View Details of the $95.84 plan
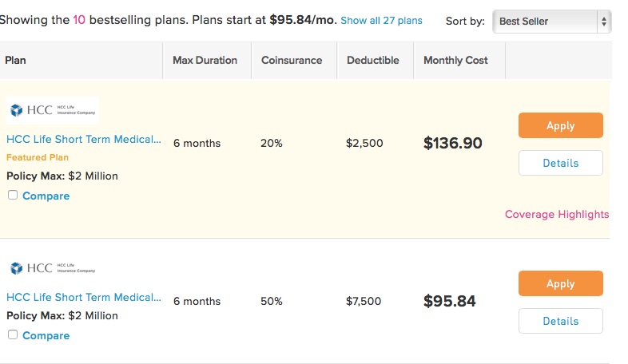 click(x=560, y=321)
